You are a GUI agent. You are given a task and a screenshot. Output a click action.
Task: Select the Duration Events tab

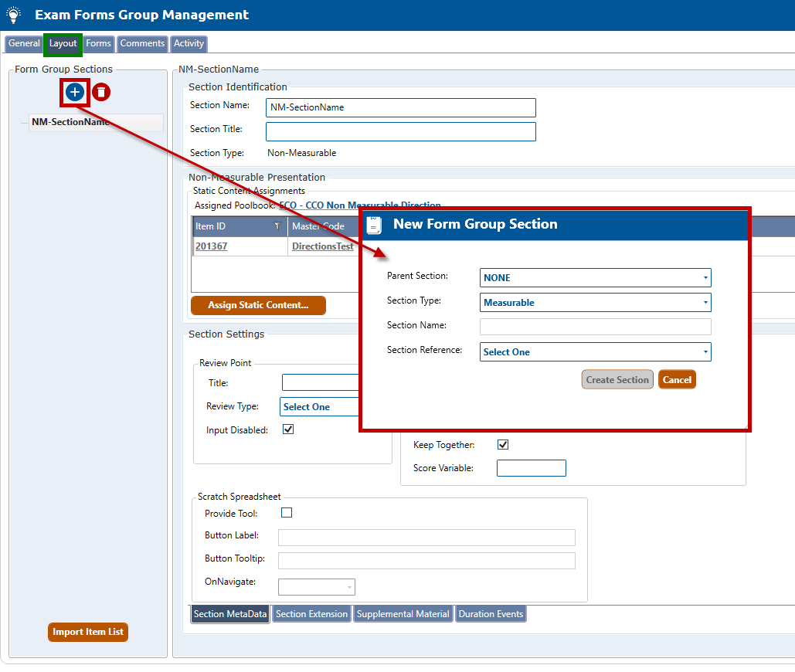coord(491,614)
